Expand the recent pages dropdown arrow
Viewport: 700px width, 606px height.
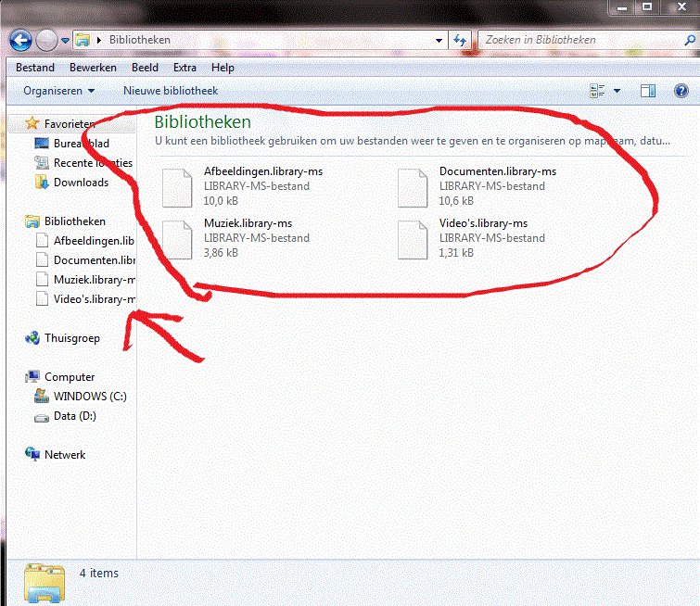[x=65, y=41]
